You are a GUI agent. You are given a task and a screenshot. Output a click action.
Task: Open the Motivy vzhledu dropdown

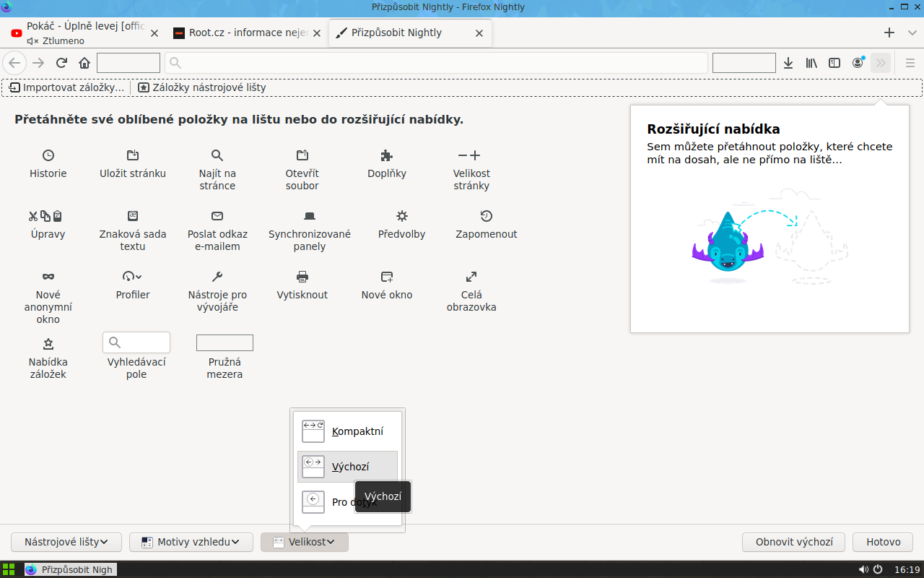pos(191,542)
